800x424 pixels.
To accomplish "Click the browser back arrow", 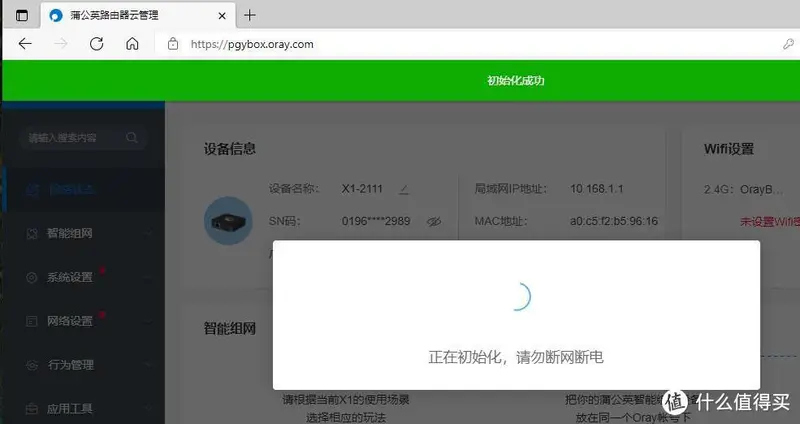I will tap(25, 44).
